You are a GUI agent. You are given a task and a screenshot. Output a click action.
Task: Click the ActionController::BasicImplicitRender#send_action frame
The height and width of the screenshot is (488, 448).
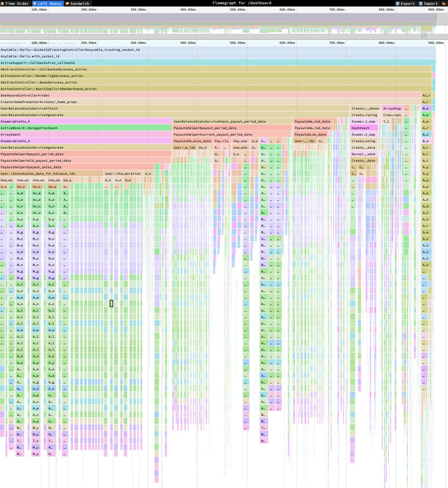click(x=216, y=89)
